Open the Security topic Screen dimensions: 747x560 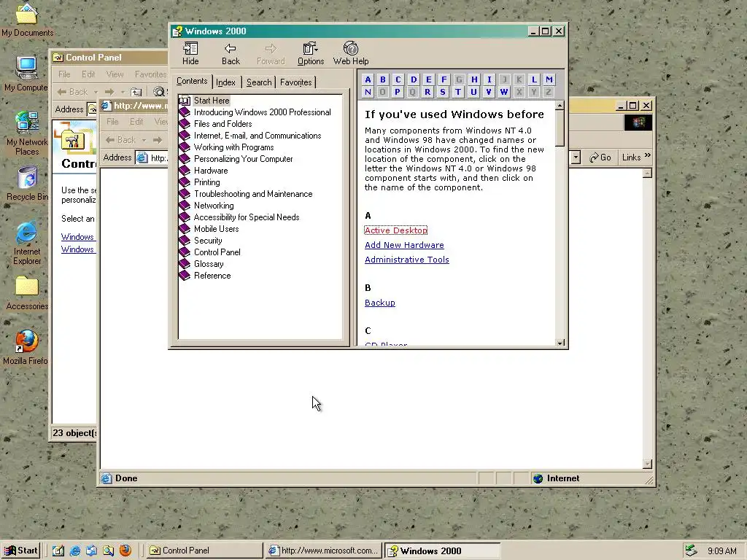click(x=208, y=241)
